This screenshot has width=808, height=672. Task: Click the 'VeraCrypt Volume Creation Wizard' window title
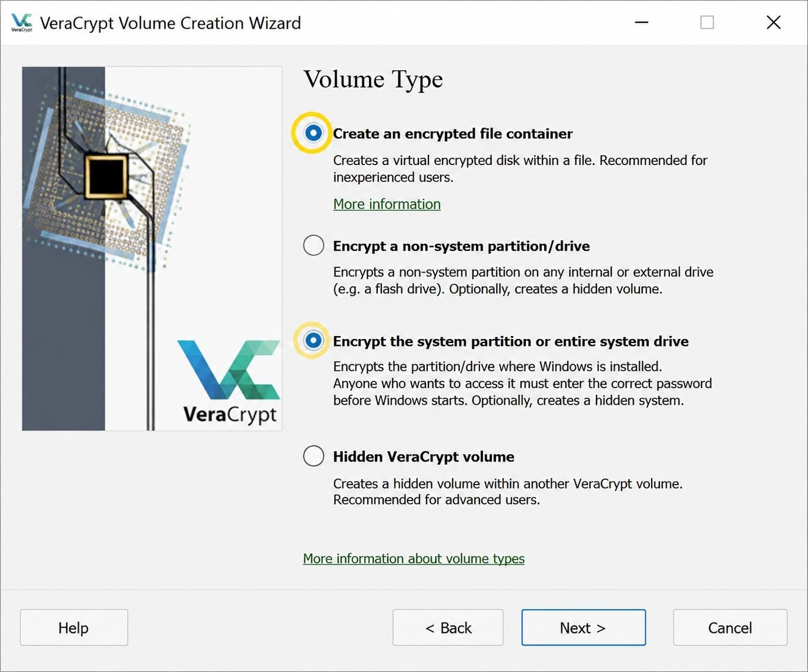click(x=170, y=23)
